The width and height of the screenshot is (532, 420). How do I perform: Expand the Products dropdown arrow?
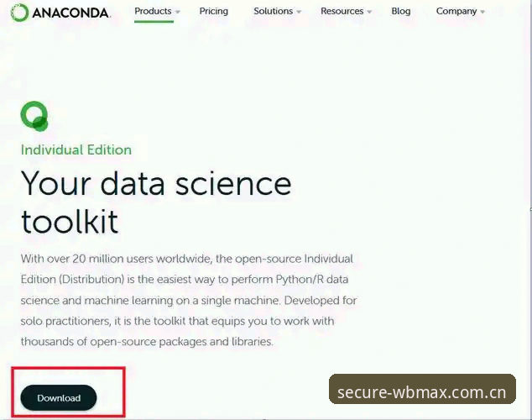[177, 12]
